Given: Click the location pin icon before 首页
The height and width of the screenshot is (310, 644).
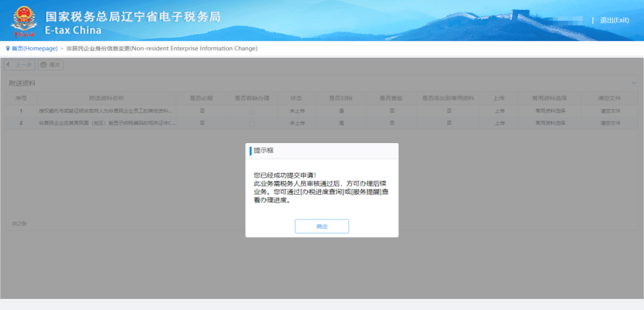Looking at the screenshot, I should 8,48.
